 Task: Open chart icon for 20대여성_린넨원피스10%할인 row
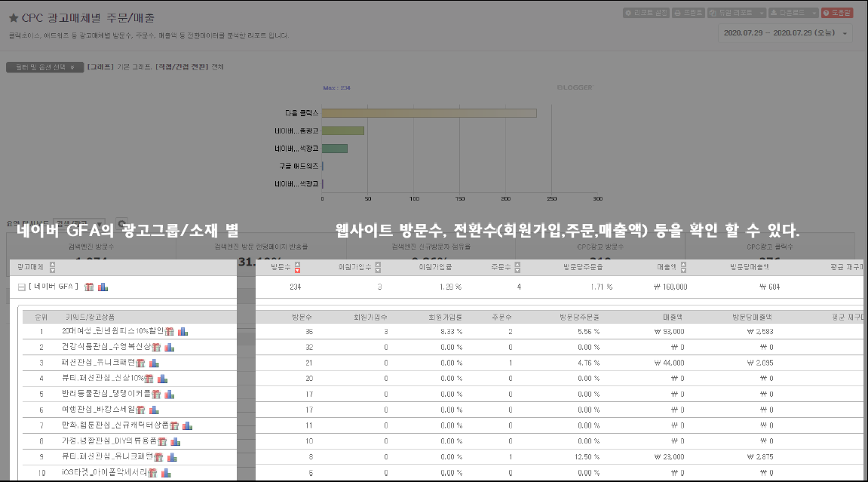(182, 331)
